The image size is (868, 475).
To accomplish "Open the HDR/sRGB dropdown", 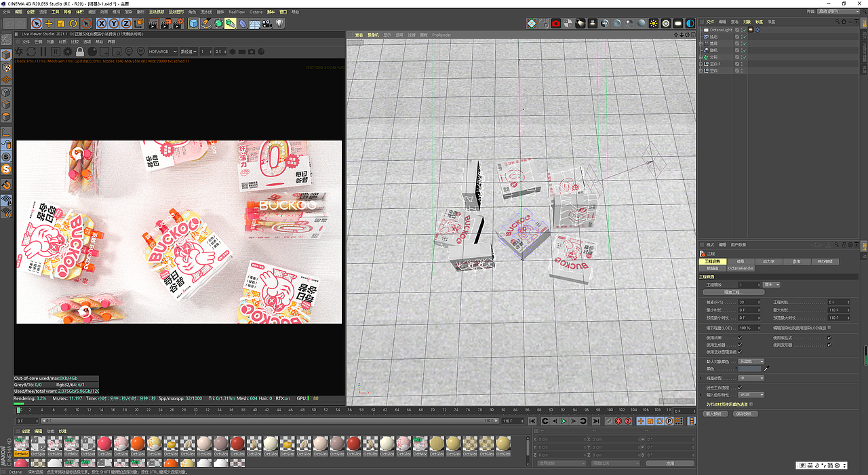I will (x=163, y=52).
